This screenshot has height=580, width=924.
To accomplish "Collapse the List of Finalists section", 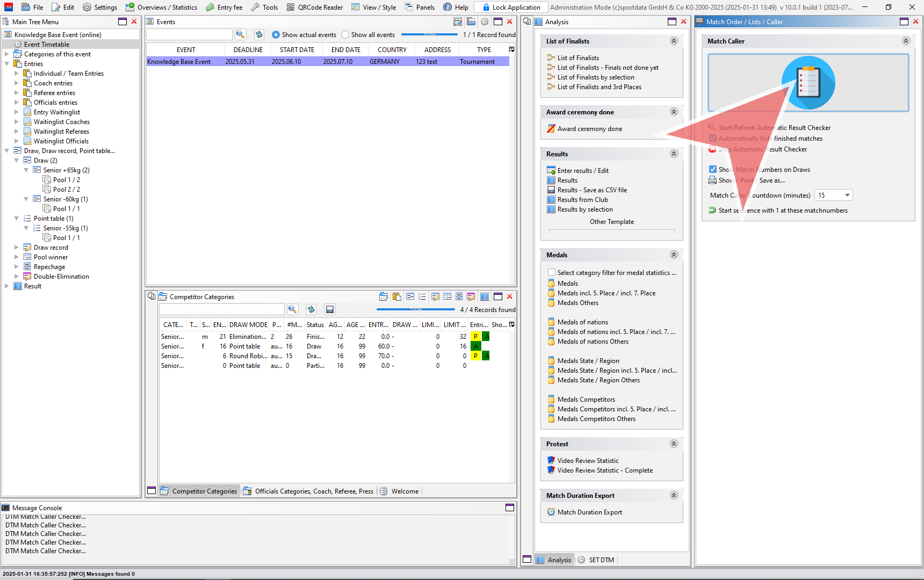I will click(x=674, y=41).
